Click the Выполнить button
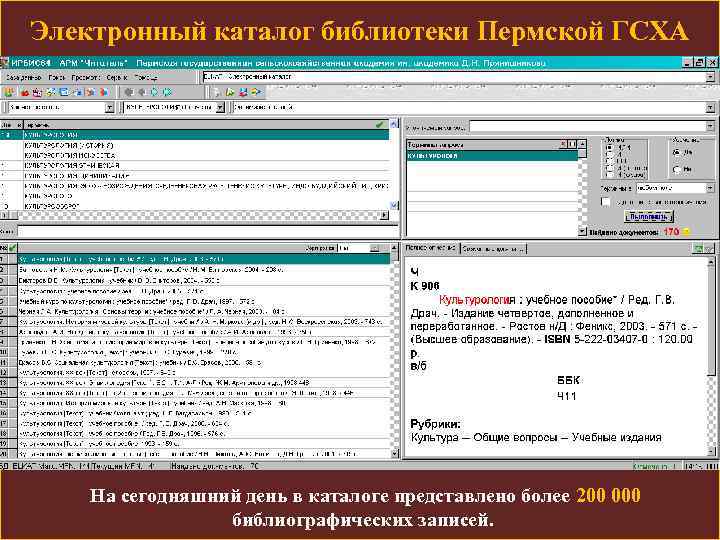The height and width of the screenshot is (540, 720). (649, 216)
